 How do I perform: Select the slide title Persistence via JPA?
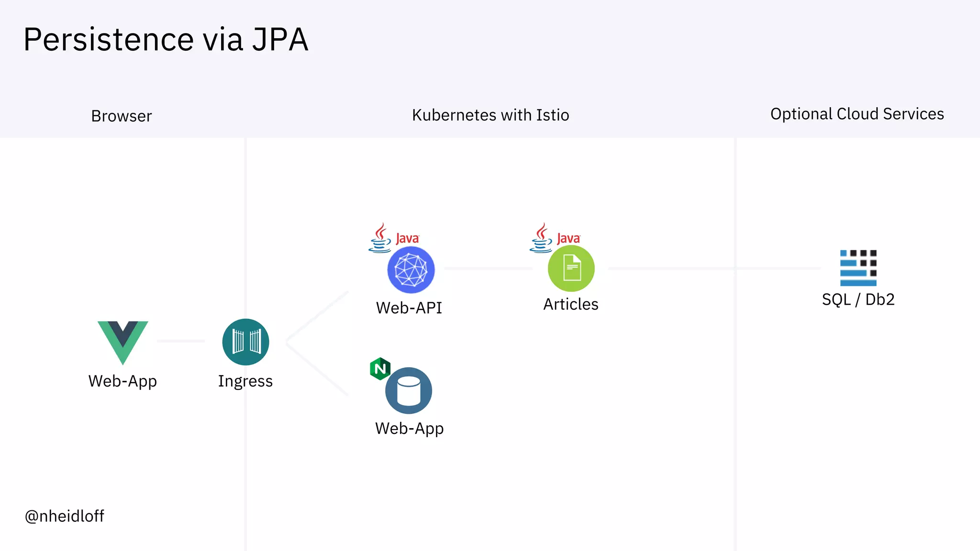click(166, 39)
